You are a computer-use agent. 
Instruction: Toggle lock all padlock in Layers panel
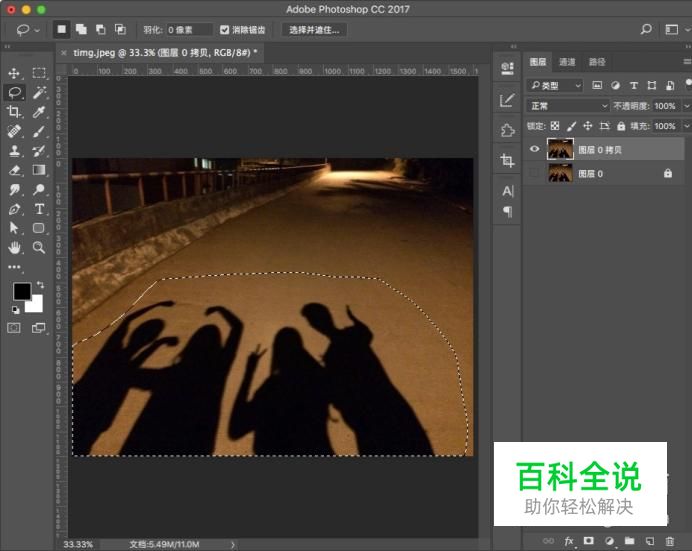[x=621, y=126]
